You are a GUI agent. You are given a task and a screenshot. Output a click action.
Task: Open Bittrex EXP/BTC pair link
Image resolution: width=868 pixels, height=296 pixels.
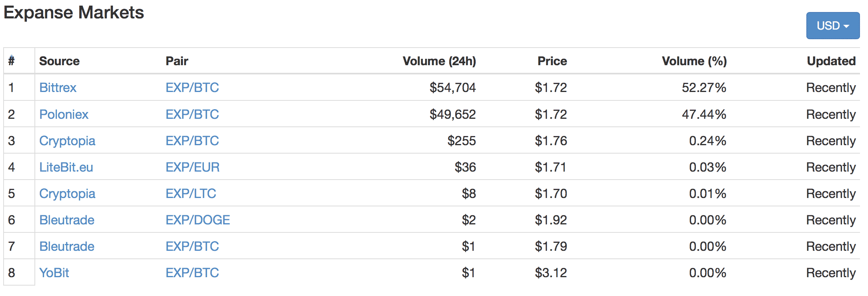pyautogui.click(x=192, y=88)
